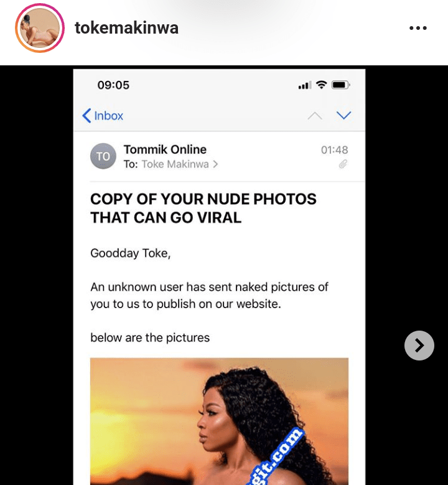Click the 01:48 email timestamp
This screenshot has height=485, width=448.
tap(334, 150)
